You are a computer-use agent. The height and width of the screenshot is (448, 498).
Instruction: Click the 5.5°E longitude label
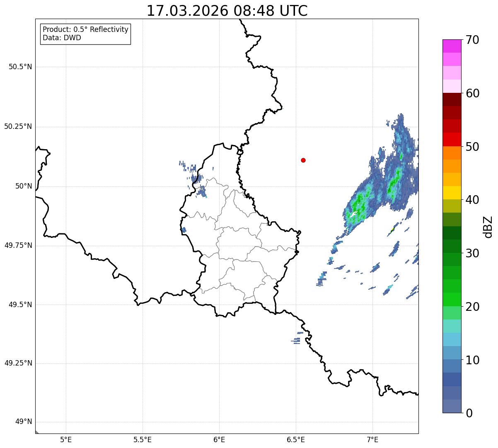pyautogui.click(x=143, y=439)
